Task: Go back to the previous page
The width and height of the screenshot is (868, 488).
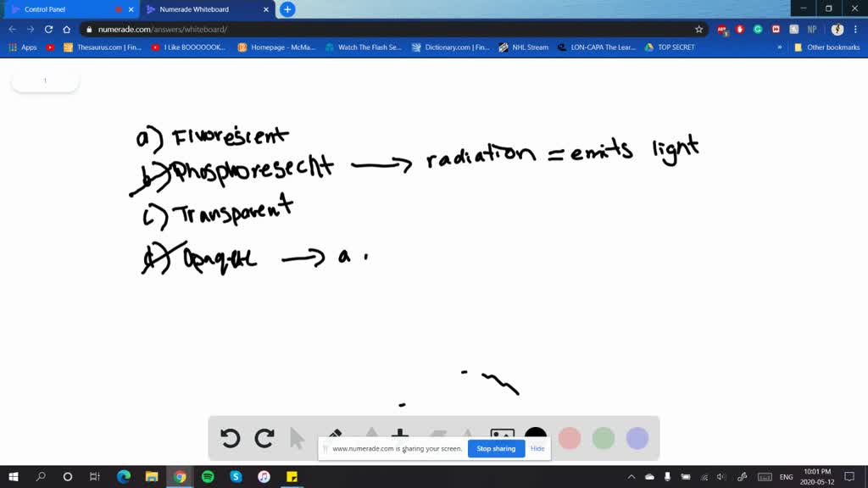Action: pyautogui.click(x=12, y=30)
